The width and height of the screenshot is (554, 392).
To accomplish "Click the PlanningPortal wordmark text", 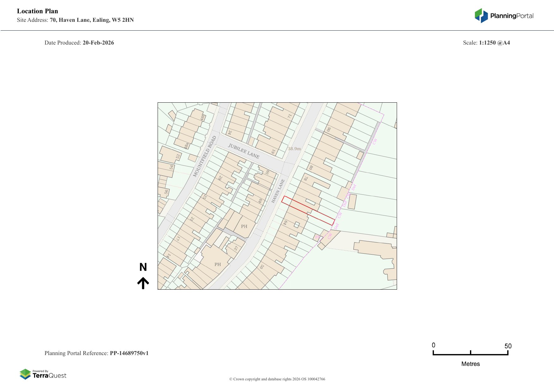I will tap(512, 16).
